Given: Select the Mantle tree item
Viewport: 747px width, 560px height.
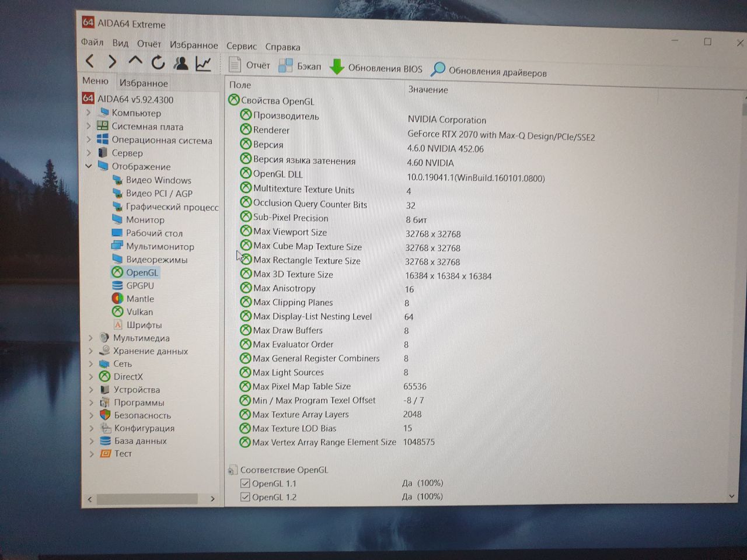Looking at the screenshot, I should pos(133,299).
